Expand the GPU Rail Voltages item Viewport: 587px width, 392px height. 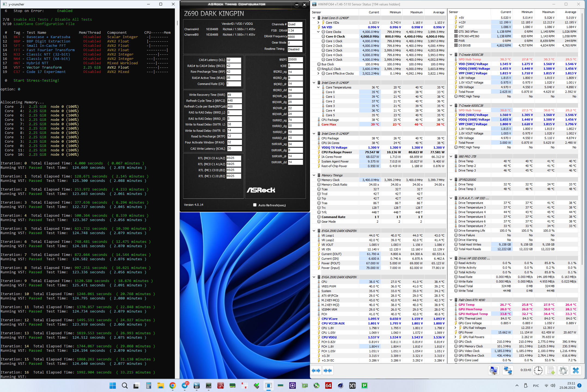(455, 328)
